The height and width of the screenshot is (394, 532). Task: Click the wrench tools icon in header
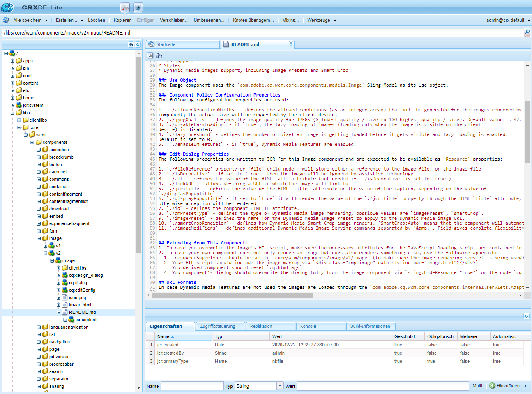[x=125, y=7]
